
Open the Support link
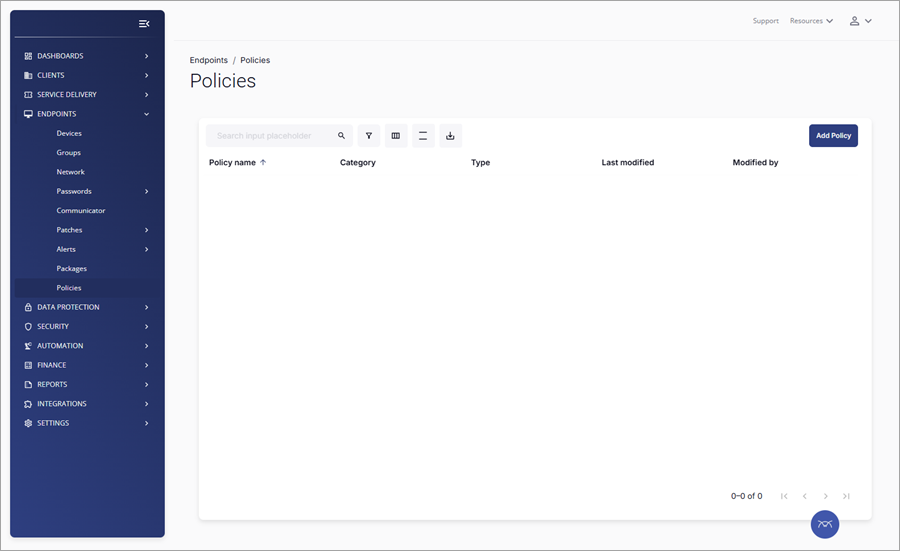pos(766,21)
